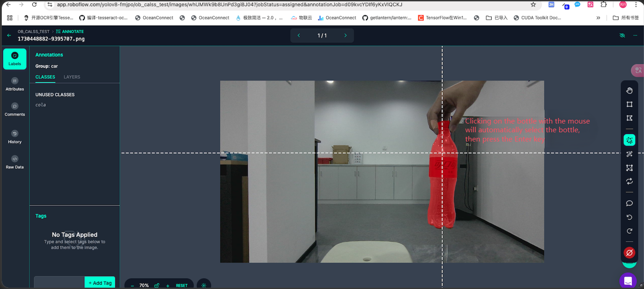Open the browser profile avatar
Image resolution: width=644 pixels, height=289 pixels.
tap(623, 5)
